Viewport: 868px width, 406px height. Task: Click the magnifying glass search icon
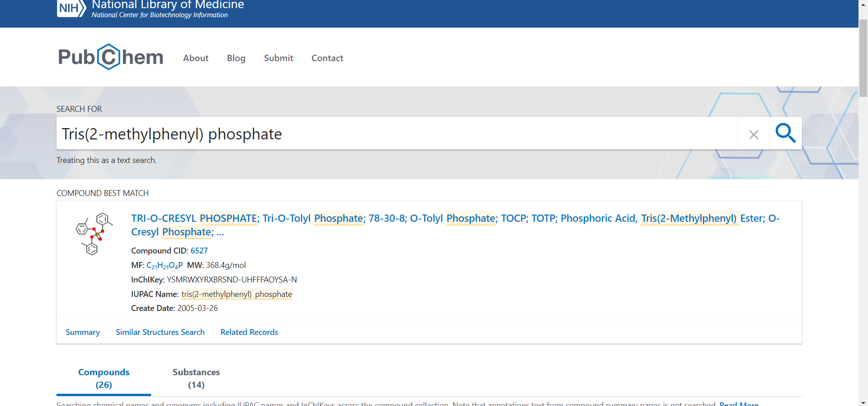pos(786,133)
